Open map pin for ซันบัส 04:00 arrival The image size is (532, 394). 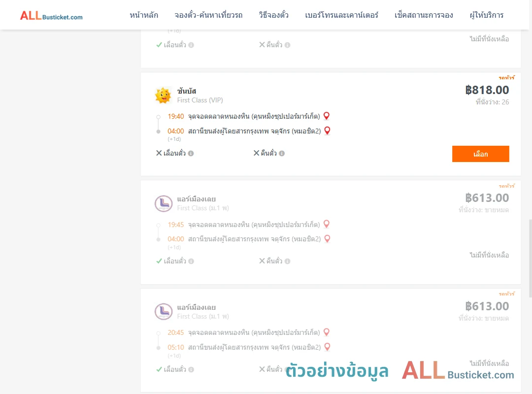[328, 131]
